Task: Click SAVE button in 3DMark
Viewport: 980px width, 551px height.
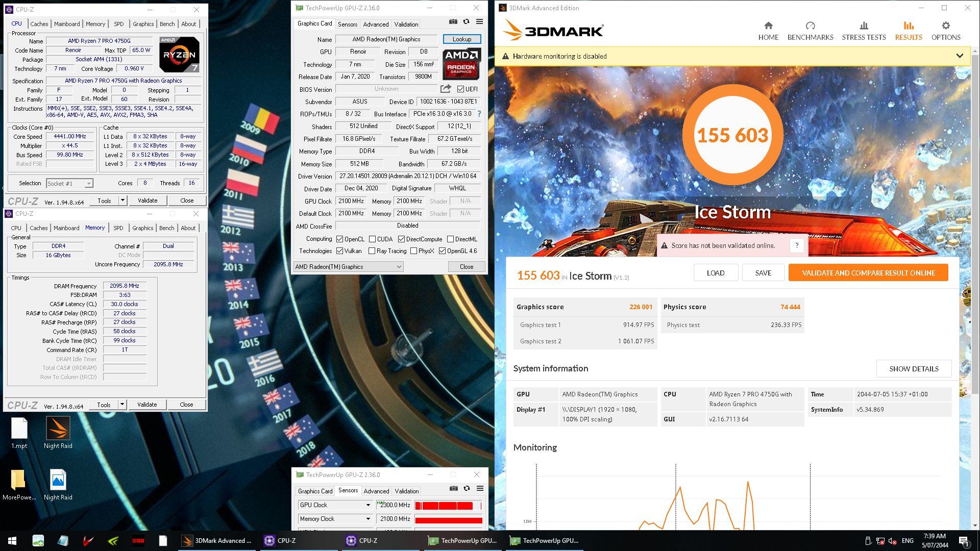Action: (x=763, y=273)
